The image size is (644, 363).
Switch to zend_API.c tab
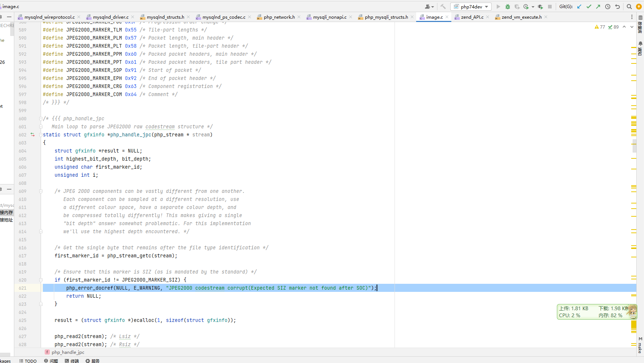(472, 17)
